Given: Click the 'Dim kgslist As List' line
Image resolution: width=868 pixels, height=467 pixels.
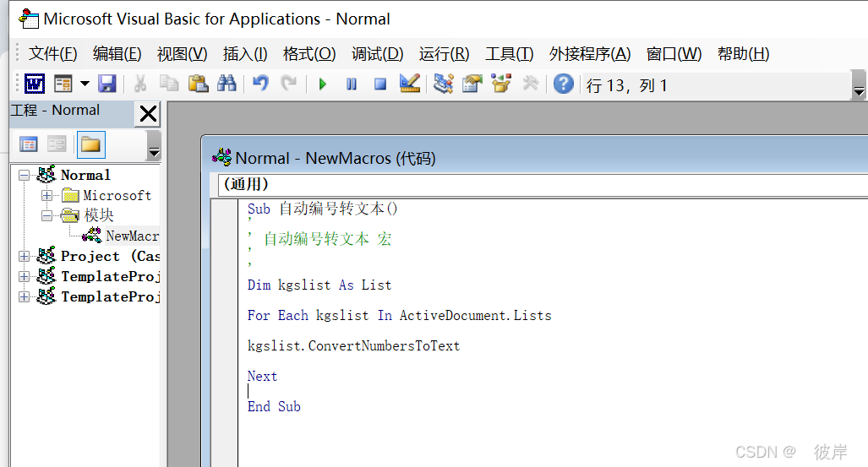Looking at the screenshot, I should (x=319, y=285).
